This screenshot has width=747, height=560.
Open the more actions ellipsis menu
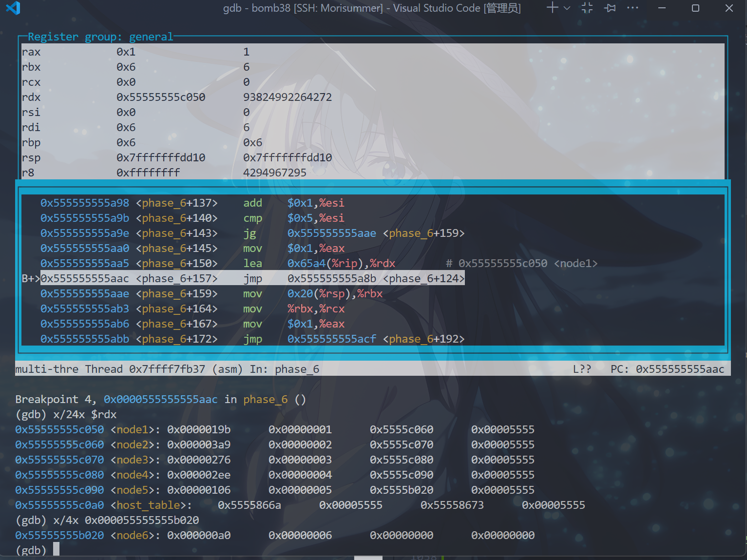[632, 8]
